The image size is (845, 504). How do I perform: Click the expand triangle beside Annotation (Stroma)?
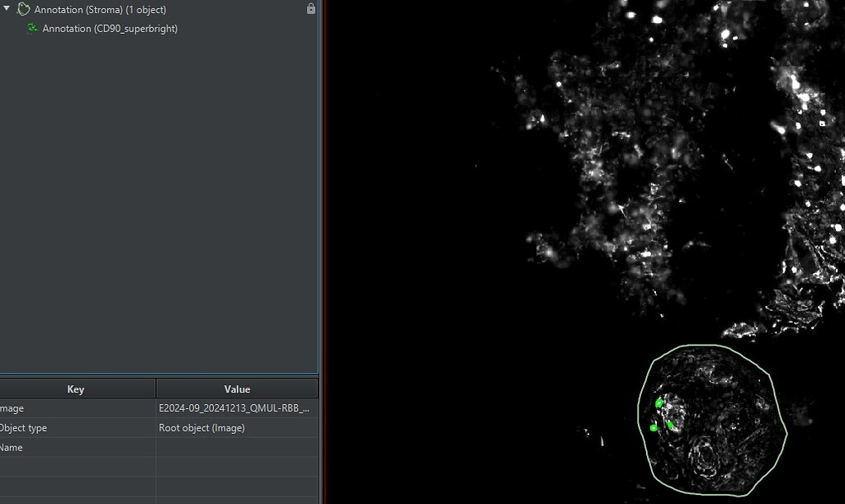(x=8, y=9)
